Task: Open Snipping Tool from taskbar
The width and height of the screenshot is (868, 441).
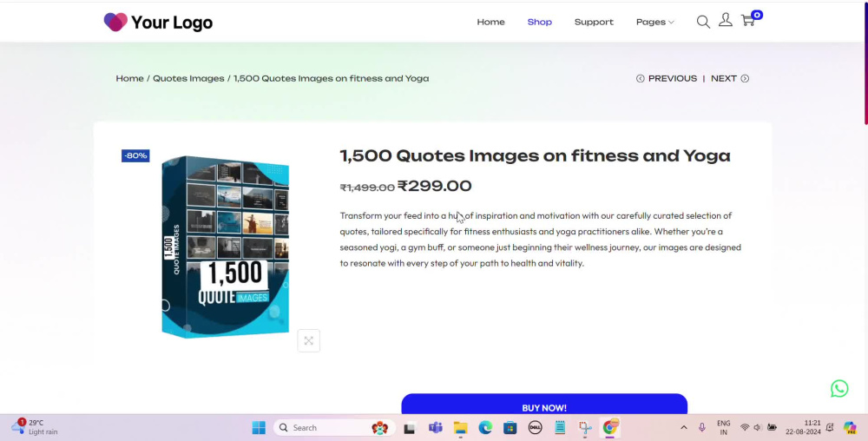Action: [x=585, y=428]
